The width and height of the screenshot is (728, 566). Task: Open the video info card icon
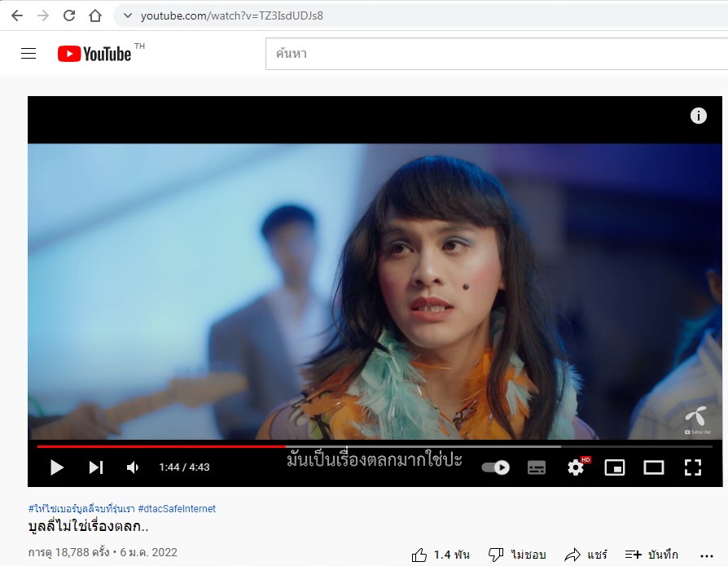(699, 116)
